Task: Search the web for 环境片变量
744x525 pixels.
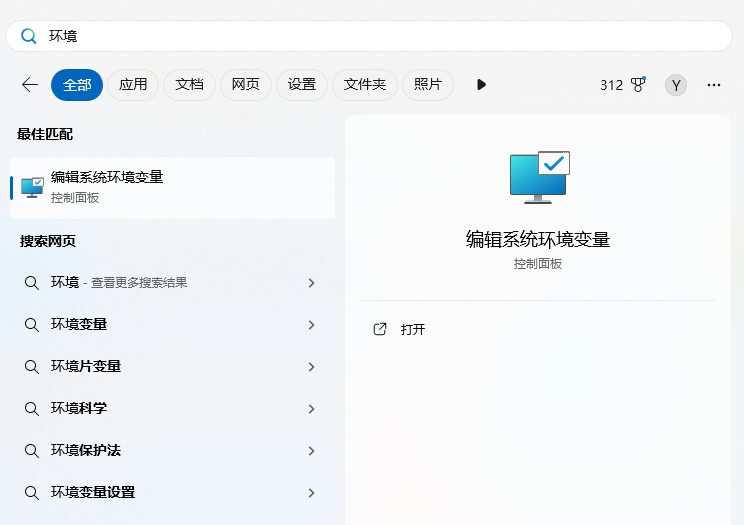Action: [x=86, y=367]
